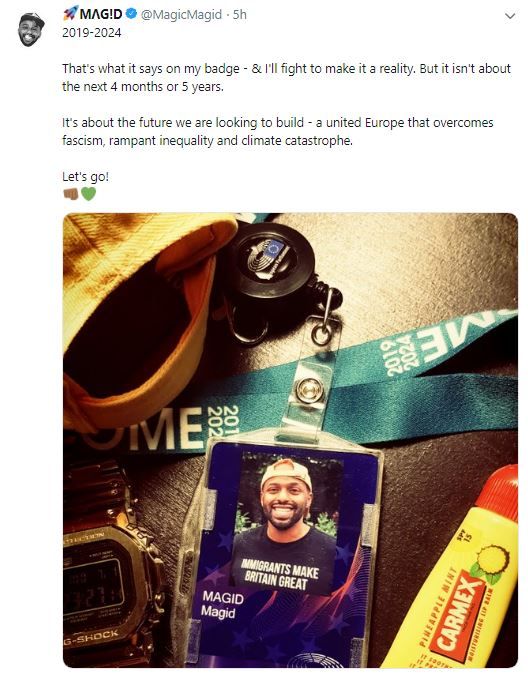
Task: Open the @MagicMagid handle link
Action: (x=181, y=15)
